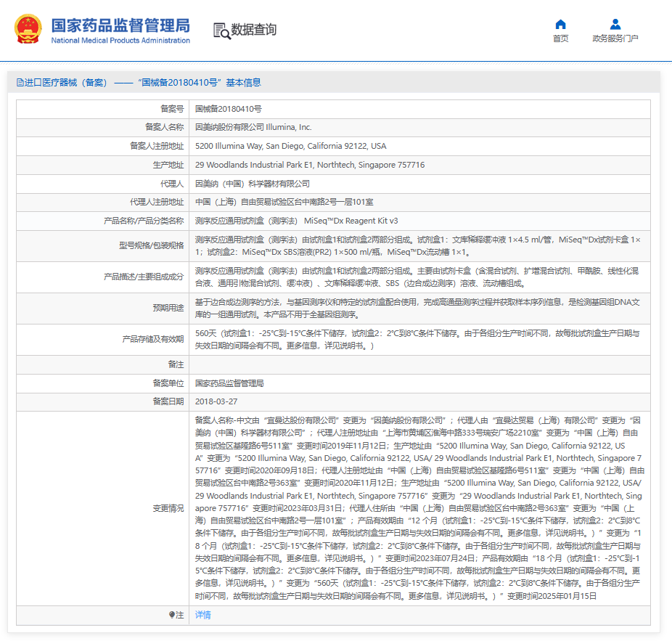Click the bulb icon beside 注
The image size is (672, 641).
click(172, 615)
